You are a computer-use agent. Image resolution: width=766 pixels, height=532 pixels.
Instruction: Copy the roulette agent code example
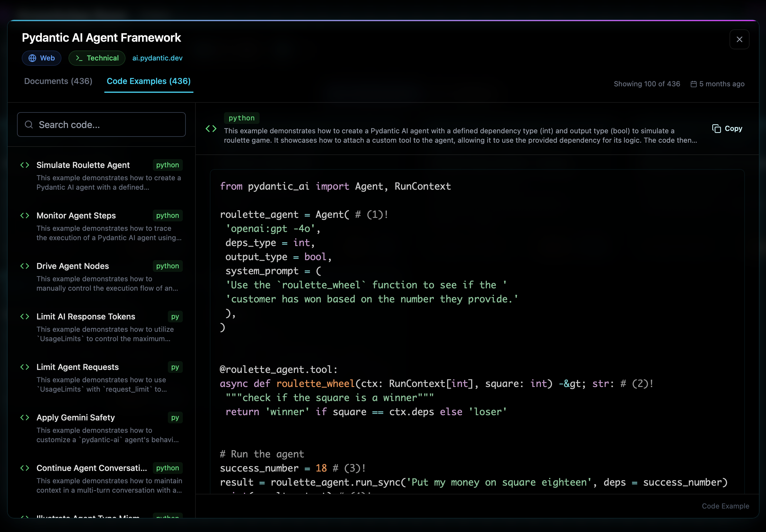click(x=727, y=129)
